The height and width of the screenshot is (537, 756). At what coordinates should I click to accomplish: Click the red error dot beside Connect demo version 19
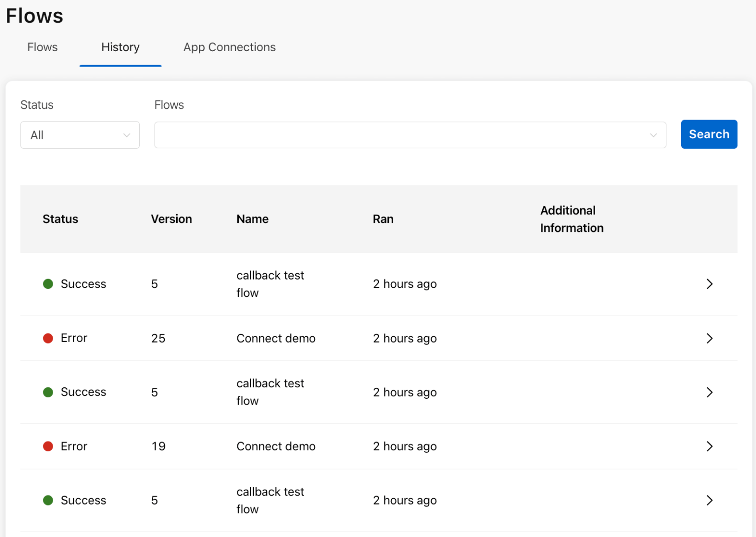coord(48,446)
